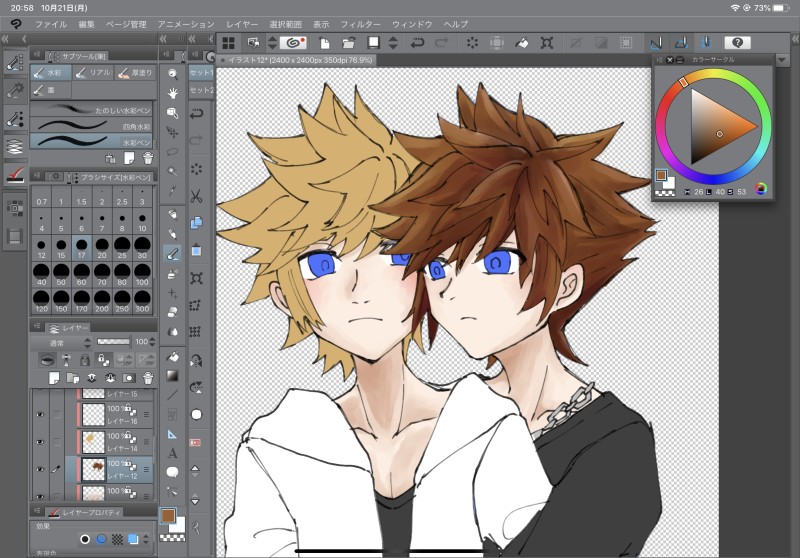Click layer opacity 100 stepper arrows
800x558 pixels.
(152, 342)
